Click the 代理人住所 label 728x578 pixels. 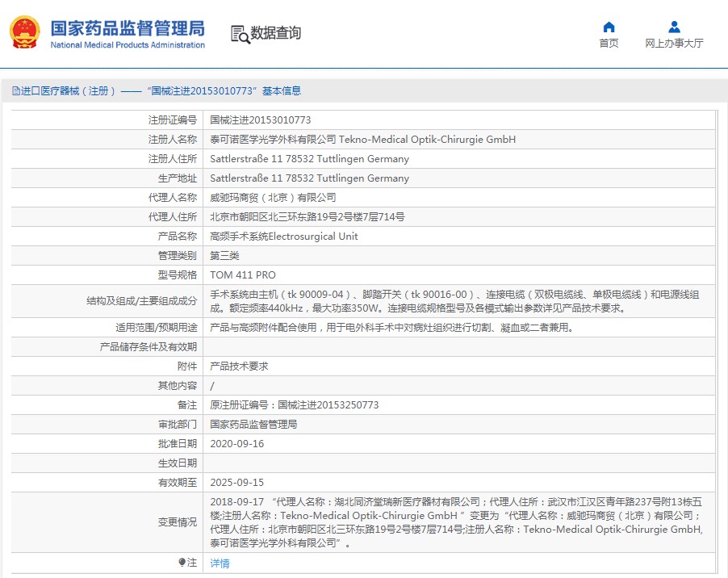coord(173,217)
